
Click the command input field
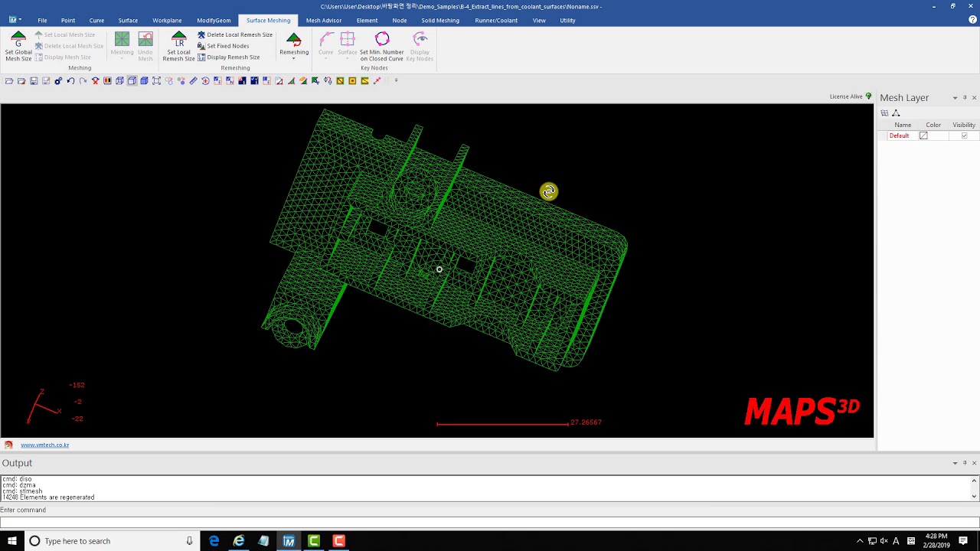(x=490, y=523)
